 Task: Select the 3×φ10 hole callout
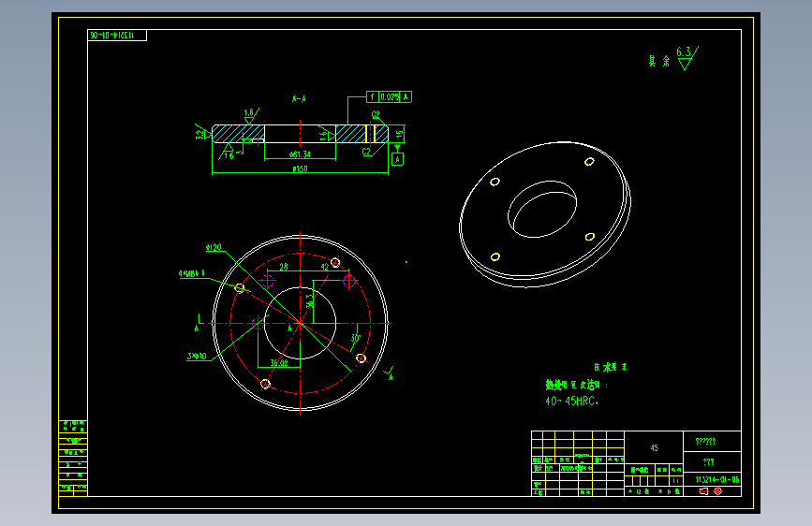click(197, 357)
